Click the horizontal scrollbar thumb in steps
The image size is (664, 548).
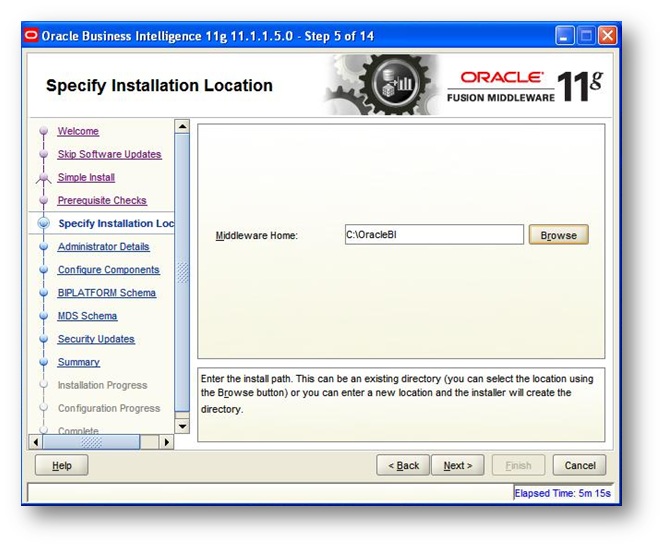point(91,442)
